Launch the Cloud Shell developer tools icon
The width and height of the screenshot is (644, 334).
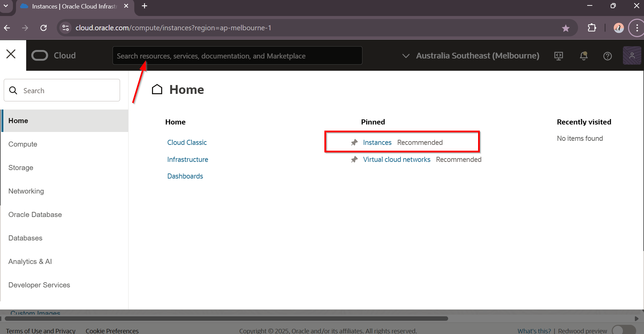(x=558, y=56)
